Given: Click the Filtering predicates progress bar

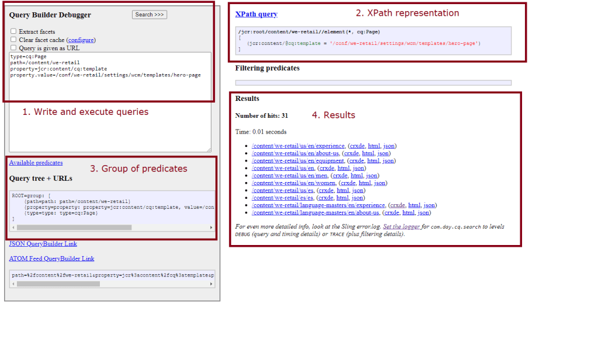Looking at the screenshot, I should (371, 82).
